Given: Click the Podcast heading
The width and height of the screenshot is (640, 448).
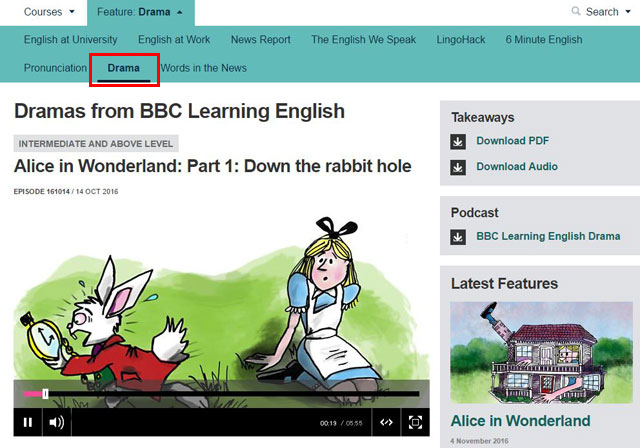Looking at the screenshot, I should coord(475,213).
